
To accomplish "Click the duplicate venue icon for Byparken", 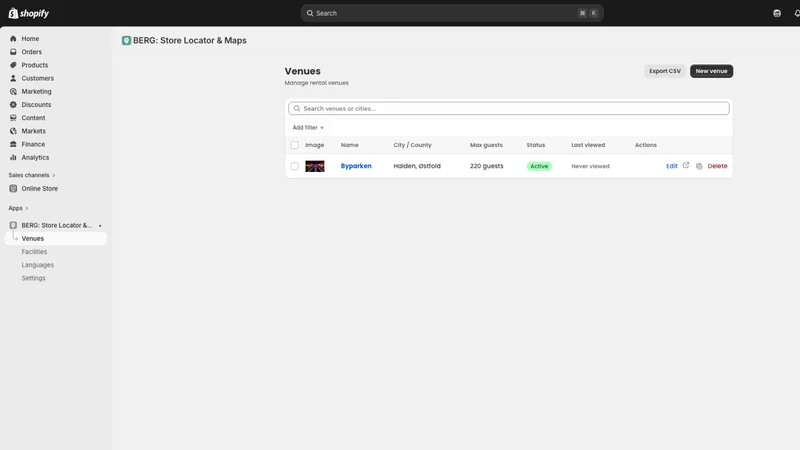I will pyautogui.click(x=699, y=166).
